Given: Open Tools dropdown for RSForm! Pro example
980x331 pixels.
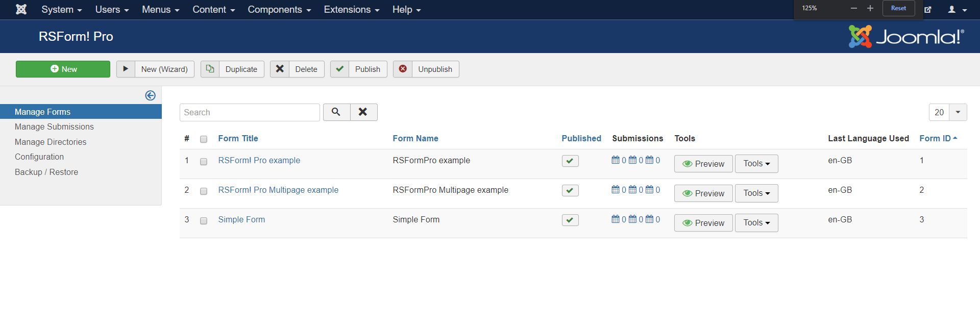Looking at the screenshot, I should tap(756, 164).
